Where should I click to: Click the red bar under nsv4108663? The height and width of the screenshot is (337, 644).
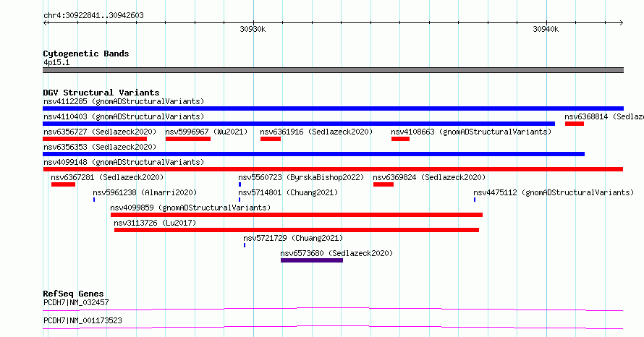(400, 139)
